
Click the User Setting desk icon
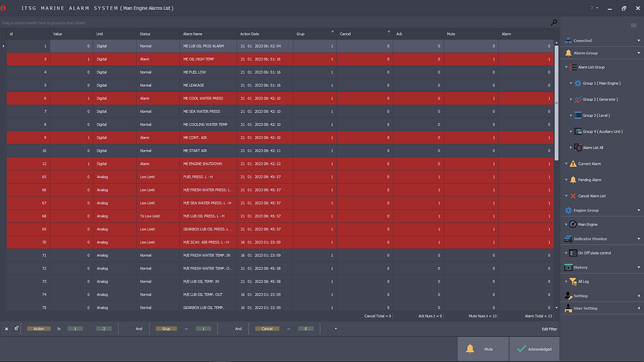tap(568, 308)
